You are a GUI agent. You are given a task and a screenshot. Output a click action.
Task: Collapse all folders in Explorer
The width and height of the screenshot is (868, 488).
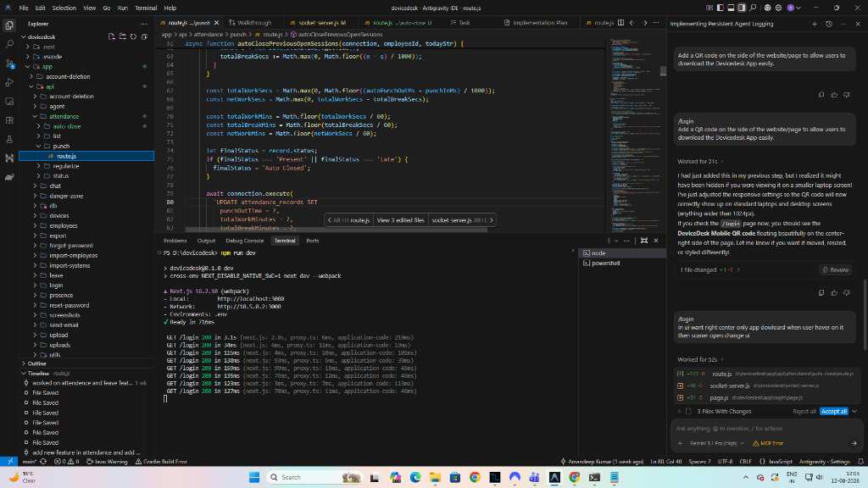click(144, 36)
